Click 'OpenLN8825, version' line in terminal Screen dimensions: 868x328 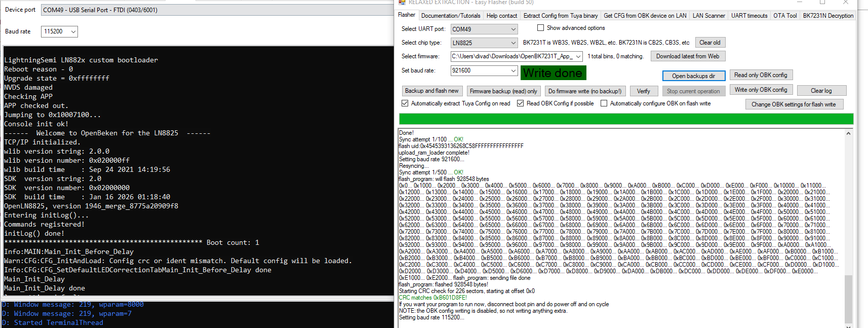tap(91, 206)
